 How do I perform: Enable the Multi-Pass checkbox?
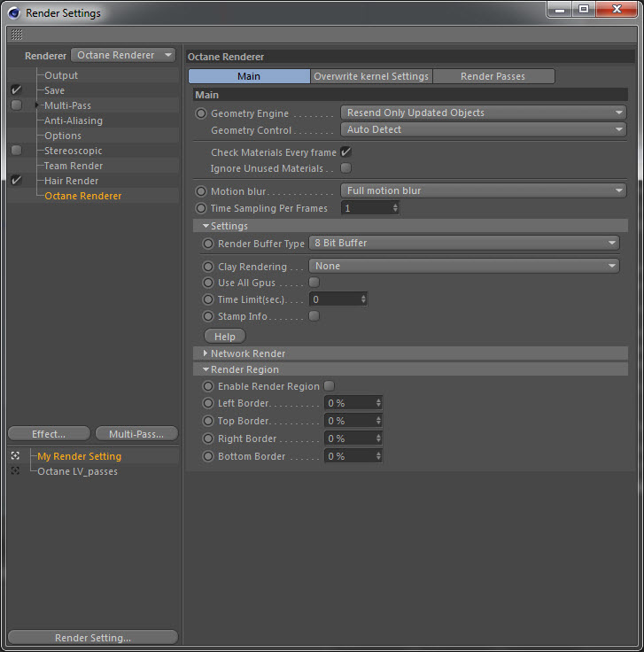click(16, 105)
